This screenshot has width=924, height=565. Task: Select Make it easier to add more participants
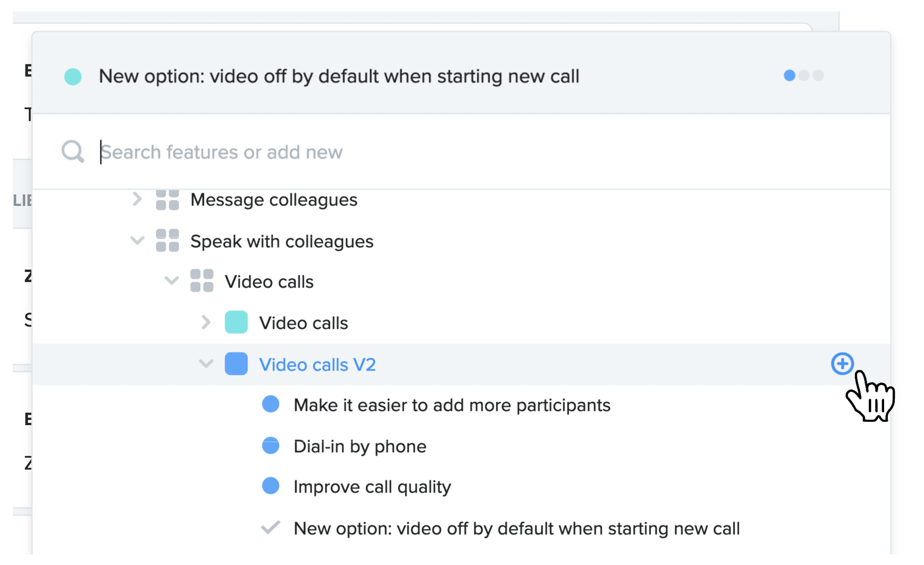point(452,405)
